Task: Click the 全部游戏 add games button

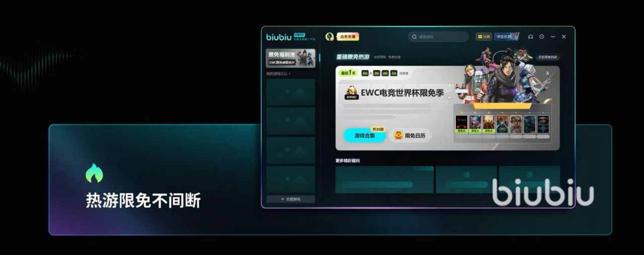Action: [x=291, y=199]
